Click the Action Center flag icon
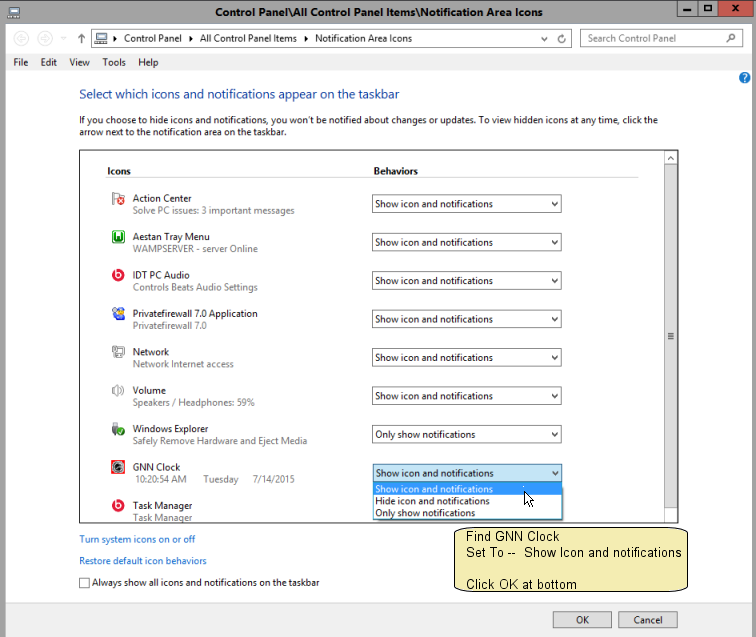This screenshot has width=756, height=637. coord(118,199)
